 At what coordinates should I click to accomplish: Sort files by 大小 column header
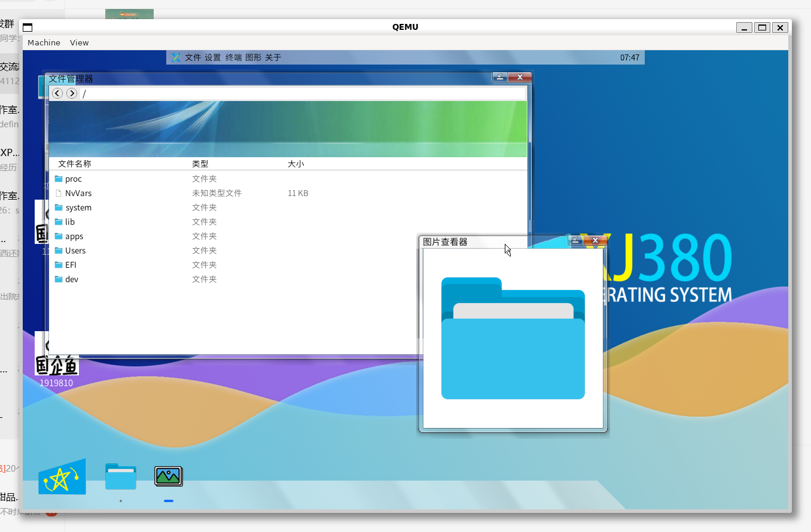click(296, 164)
